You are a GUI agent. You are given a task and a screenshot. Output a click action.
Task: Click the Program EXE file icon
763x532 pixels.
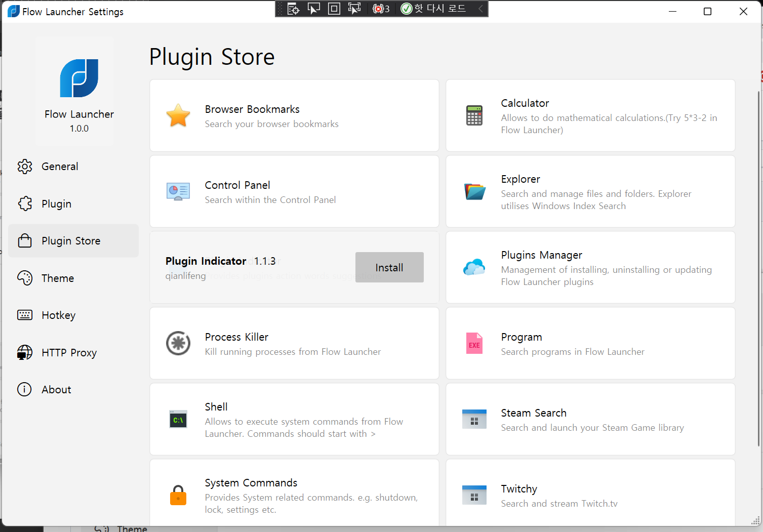pos(474,343)
